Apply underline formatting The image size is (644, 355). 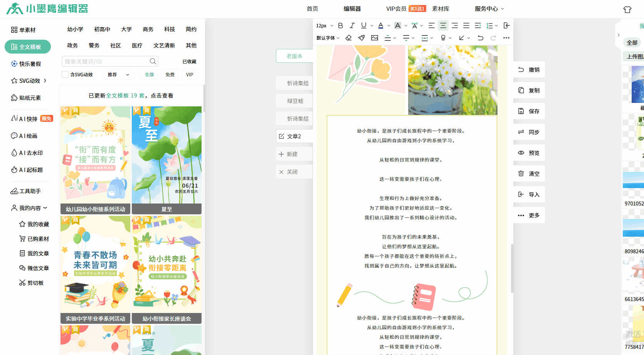(x=363, y=25)
